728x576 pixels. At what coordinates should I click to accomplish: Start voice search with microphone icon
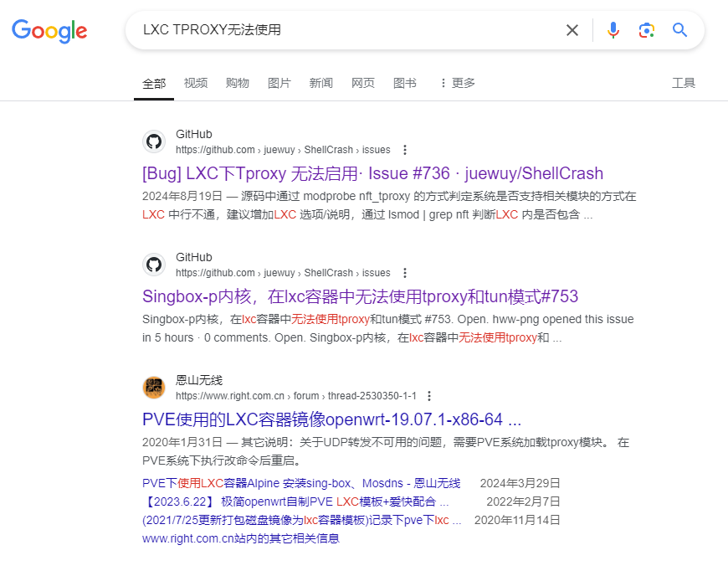[613, 30]
